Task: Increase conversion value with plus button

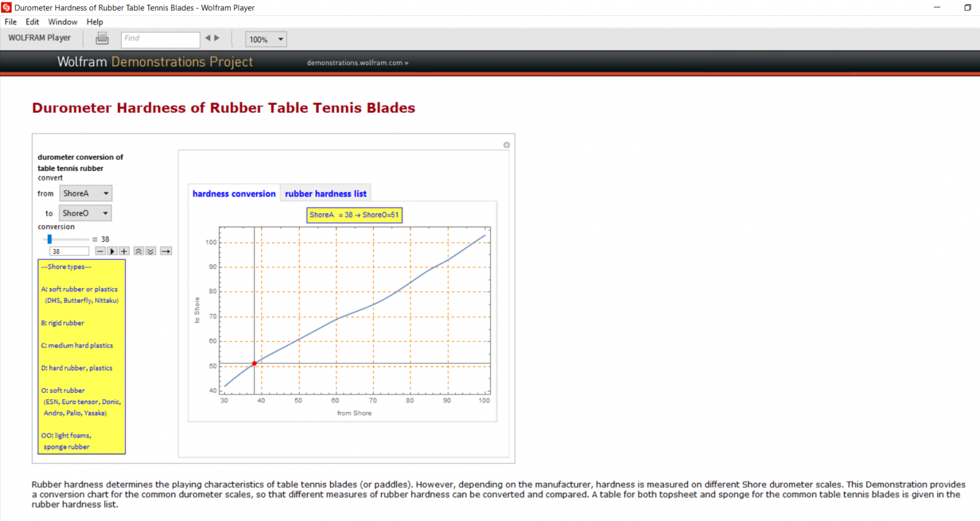Action: tap(124, 251)
